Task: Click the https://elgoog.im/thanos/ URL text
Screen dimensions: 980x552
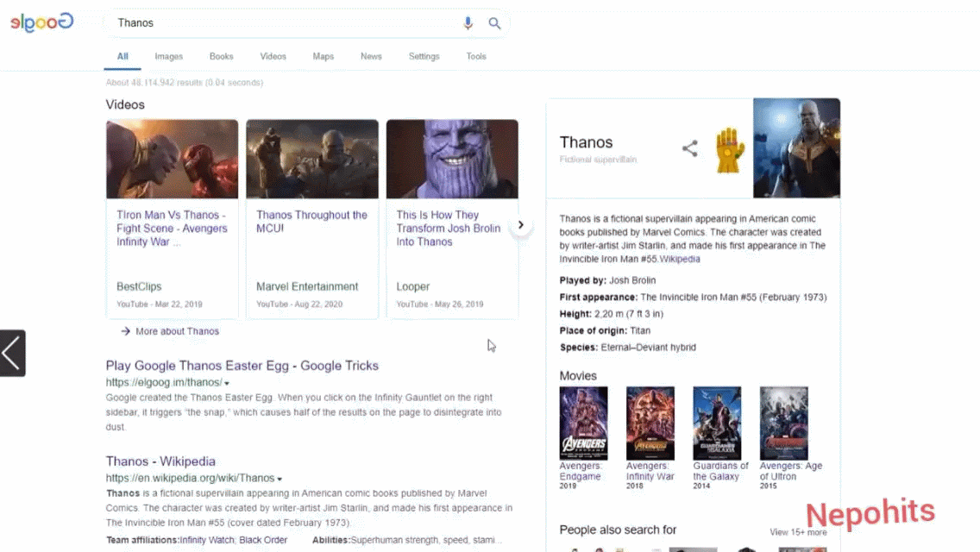Action: pyautogui.click(x=163, y=383)
